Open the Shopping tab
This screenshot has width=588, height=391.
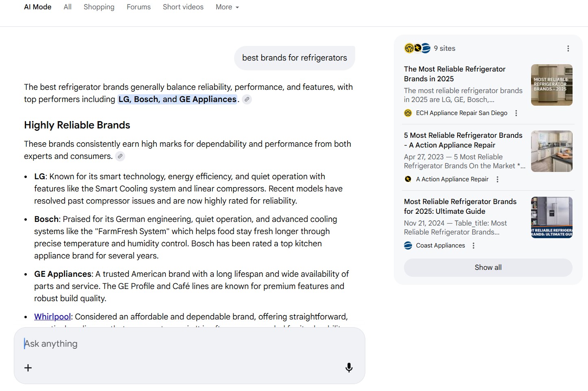tap(99, 7)
